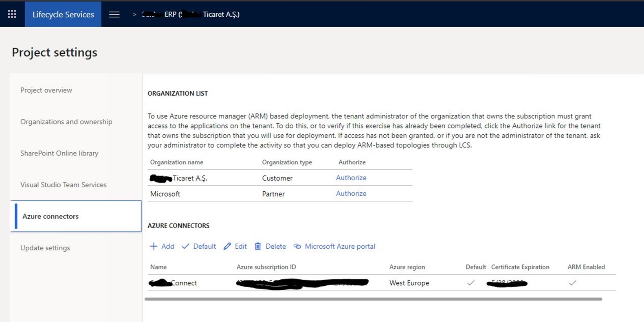Click the horizontal scrollbar below connectors table

(x=373, y=299)
